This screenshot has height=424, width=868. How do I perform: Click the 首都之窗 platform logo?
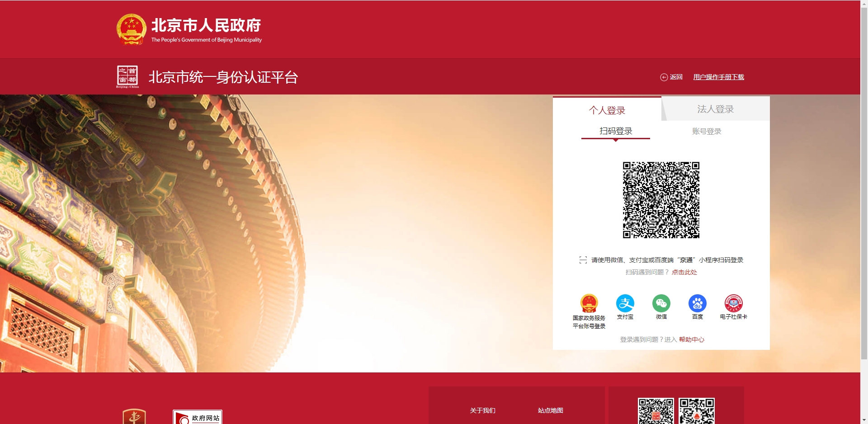click(128, 76)
